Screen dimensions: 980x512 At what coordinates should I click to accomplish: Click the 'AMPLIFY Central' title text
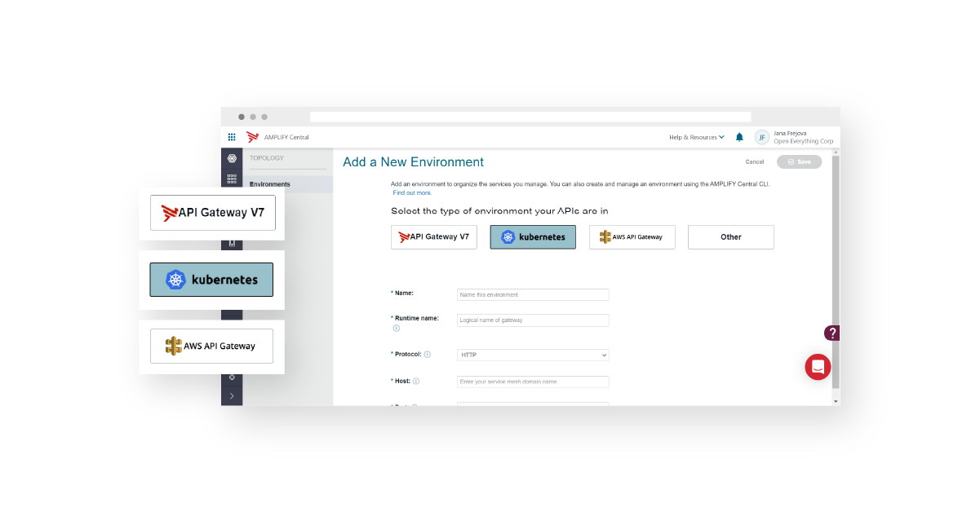click(286, 137)
